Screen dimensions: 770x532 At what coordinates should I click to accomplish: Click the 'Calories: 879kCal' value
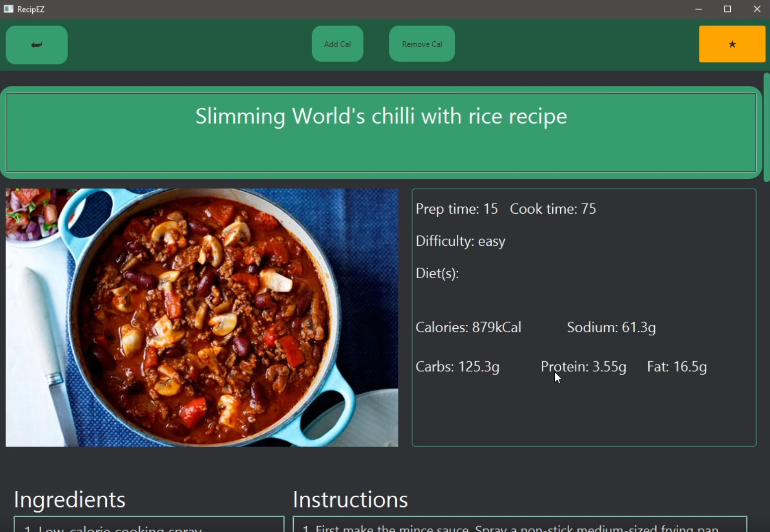point(468,327)
